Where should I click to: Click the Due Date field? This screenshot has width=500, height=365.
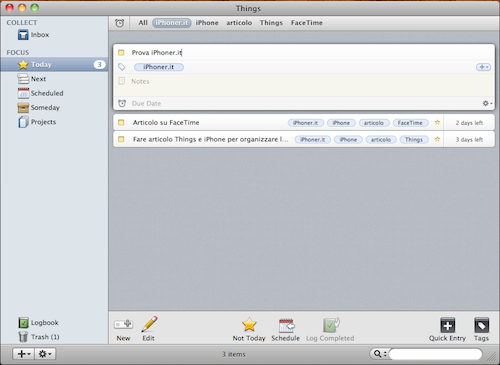point(146,103)
